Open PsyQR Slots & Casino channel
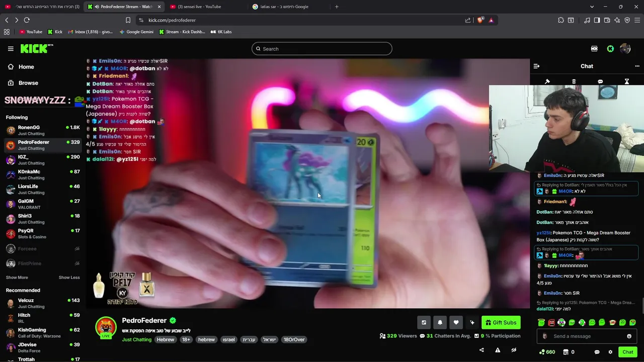 pos(42,233)
